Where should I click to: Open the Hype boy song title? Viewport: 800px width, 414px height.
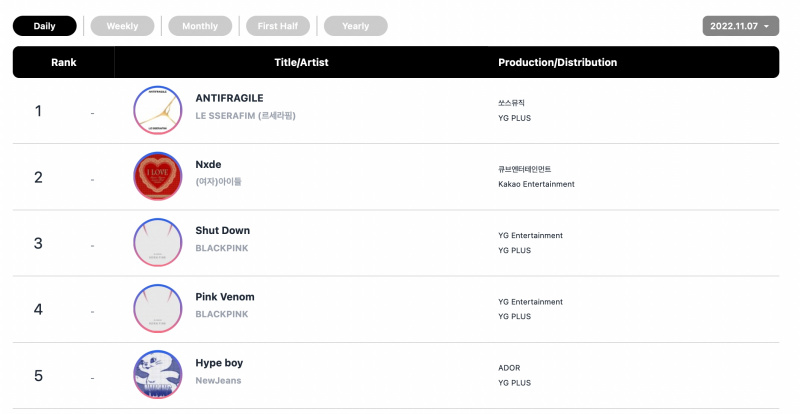[219, 363]
